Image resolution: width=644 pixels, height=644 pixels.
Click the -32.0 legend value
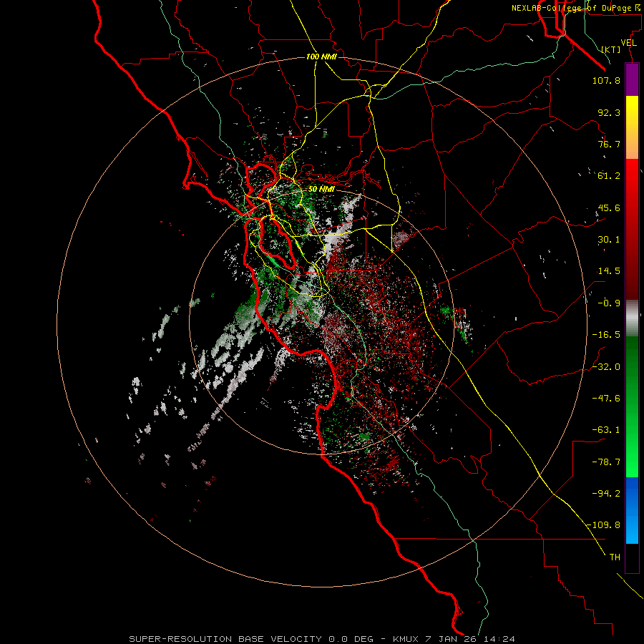pyautogui.click(x=606, y=367)
